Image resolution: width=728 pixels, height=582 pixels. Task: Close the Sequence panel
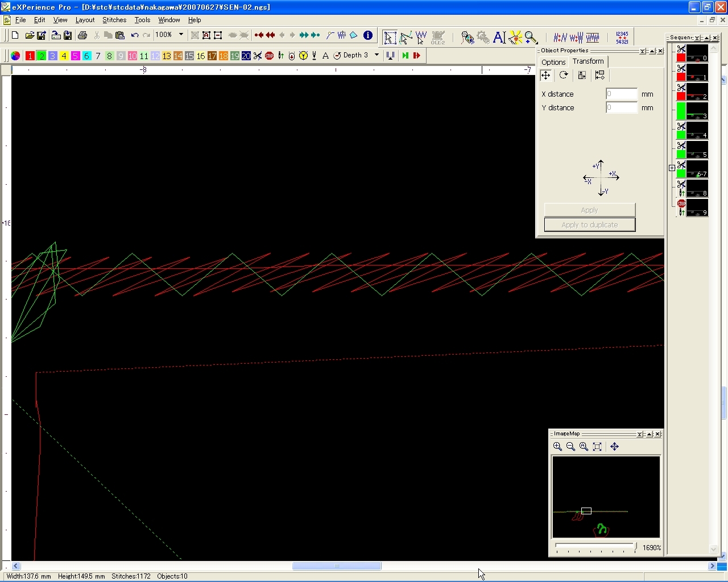715,38
